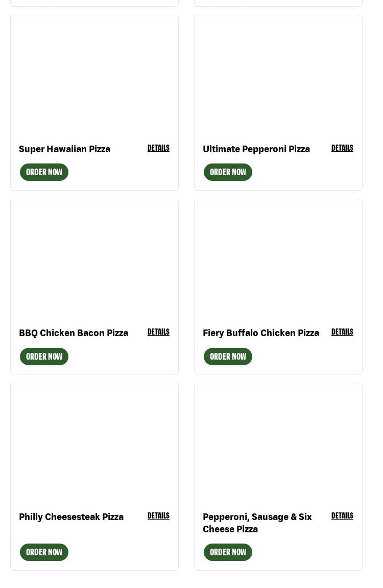Click the BBQ Chicken Bacon Pizza name
The width and height of the screenshot is (383, 588).
tap(74, 333)
